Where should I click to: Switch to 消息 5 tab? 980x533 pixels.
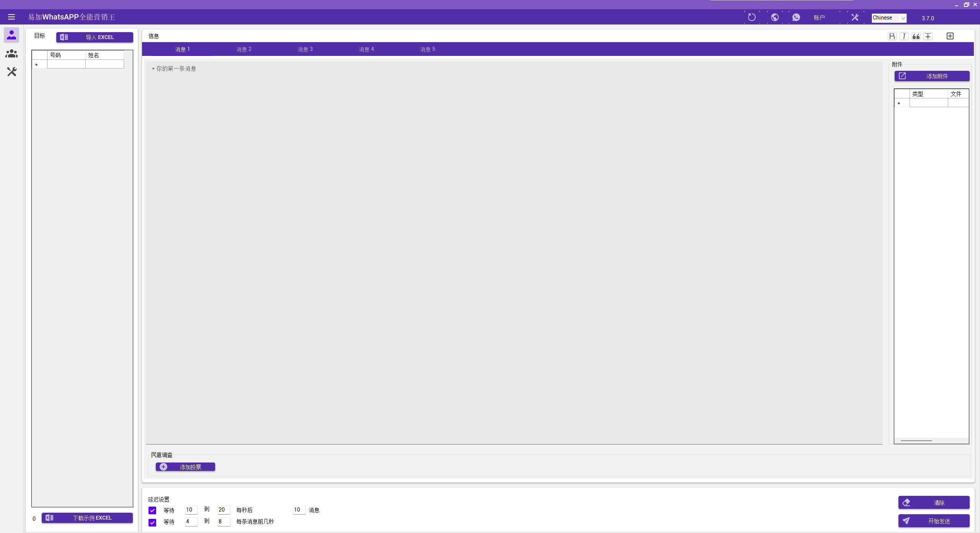coord(428,49)
